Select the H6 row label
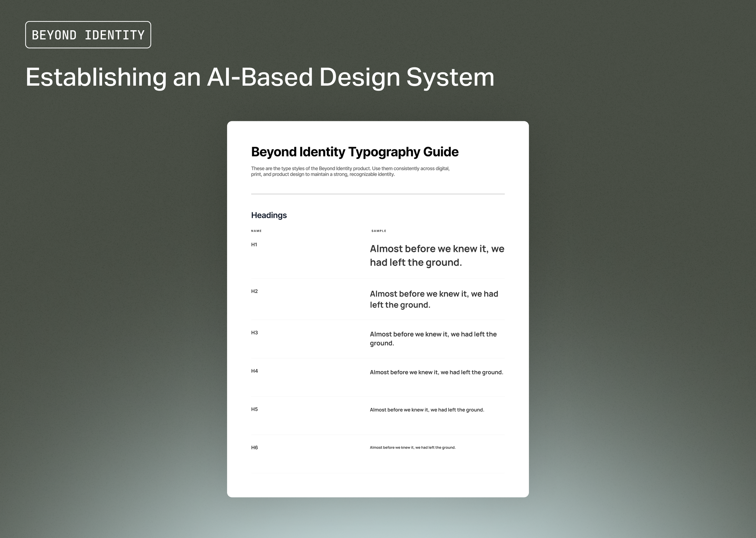Image resolution: width=756 pixels, height=538 pixels. click(254, 448)
